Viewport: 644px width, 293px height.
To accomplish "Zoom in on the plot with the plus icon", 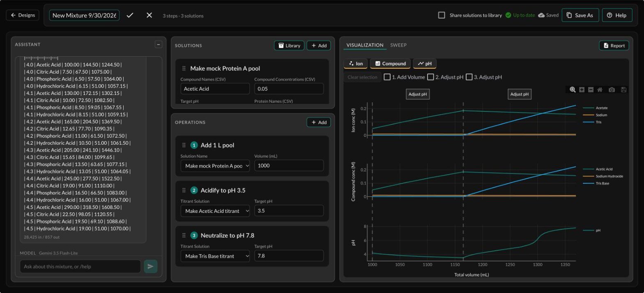I will pyautogui.click(x=582, y=90).
